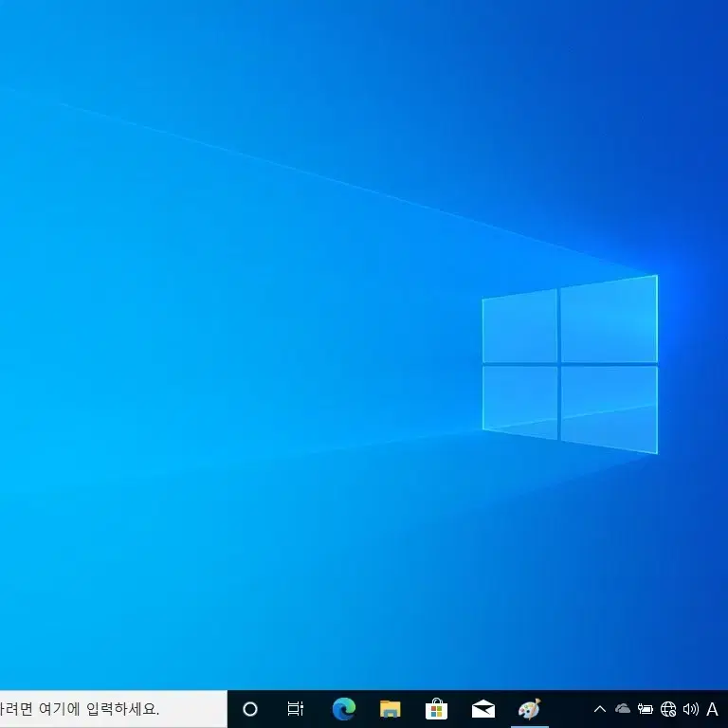
Task: Click the taskbar search box
Action: click(114, 709)
